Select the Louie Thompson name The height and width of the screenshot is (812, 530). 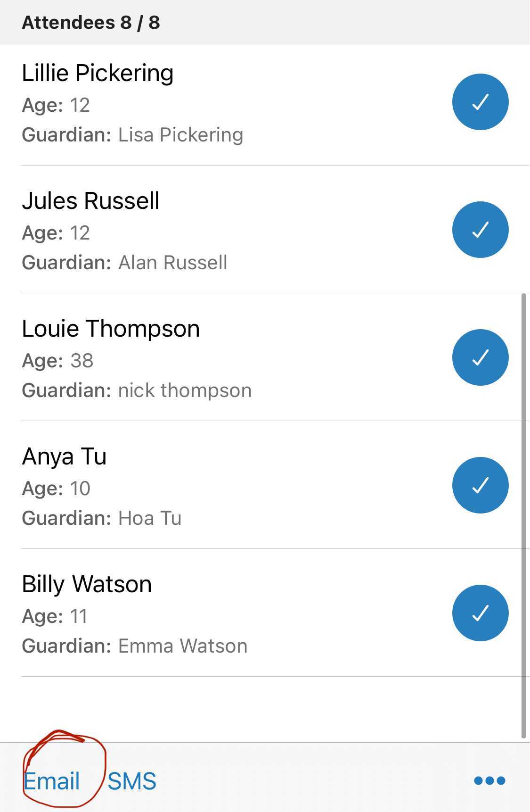point(111,329)
